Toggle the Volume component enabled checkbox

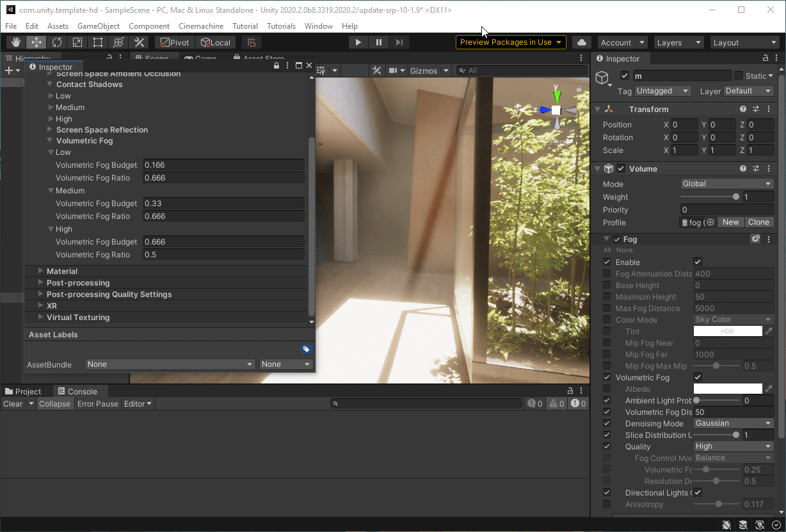(x=621, y=169)
